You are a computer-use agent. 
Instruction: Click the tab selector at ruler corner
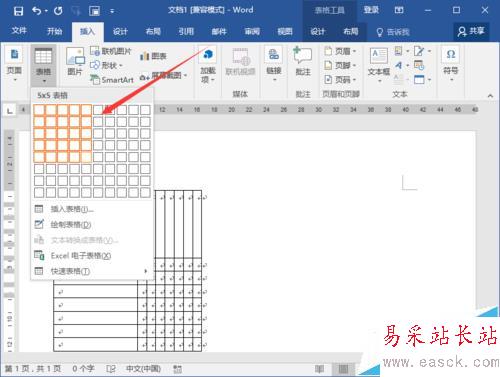coord(10,111)
